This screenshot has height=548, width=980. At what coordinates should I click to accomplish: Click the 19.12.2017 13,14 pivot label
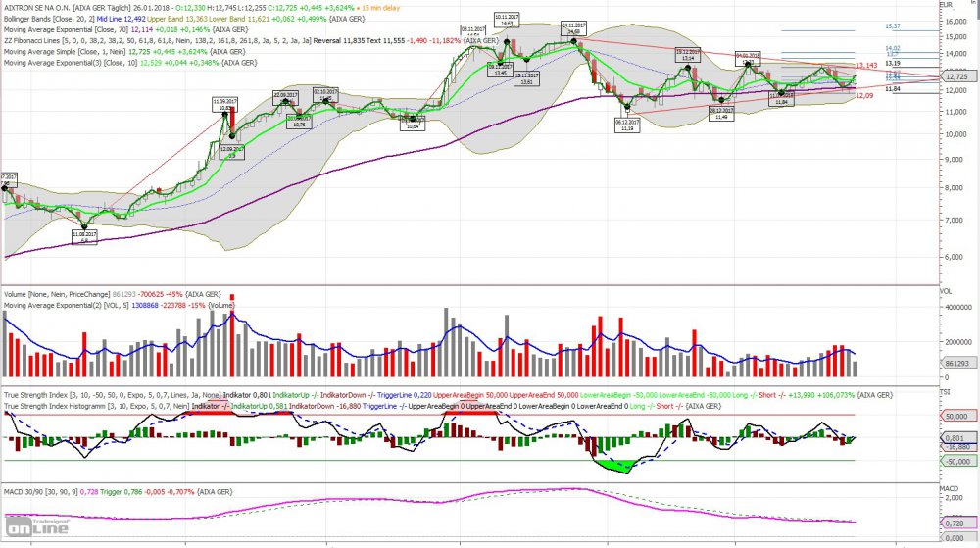pos(688,54)
